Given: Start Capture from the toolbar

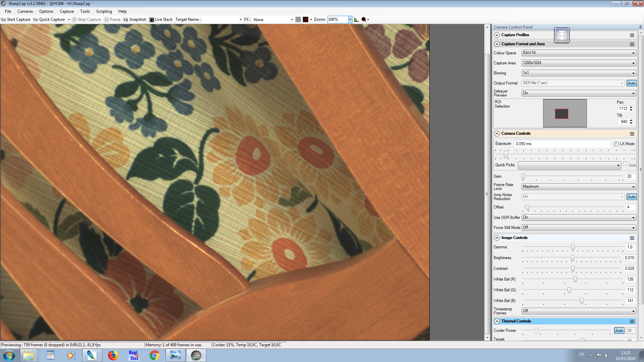Looking at the screenshot, I should tap(15, 19).
